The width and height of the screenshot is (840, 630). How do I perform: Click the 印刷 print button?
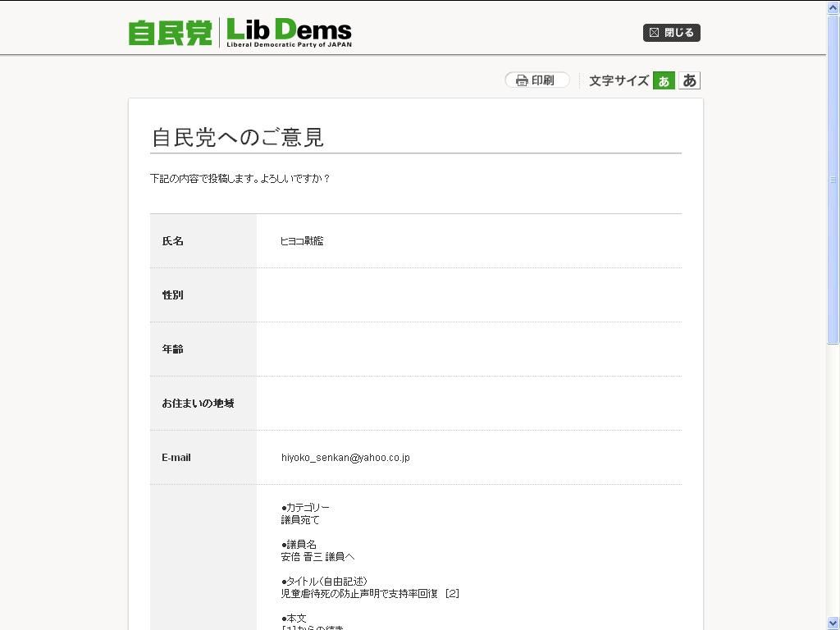[537, 80]
